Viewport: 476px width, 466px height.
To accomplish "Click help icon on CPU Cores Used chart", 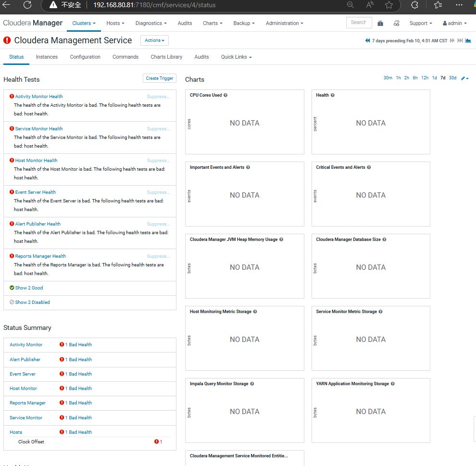I will (225, 95).
